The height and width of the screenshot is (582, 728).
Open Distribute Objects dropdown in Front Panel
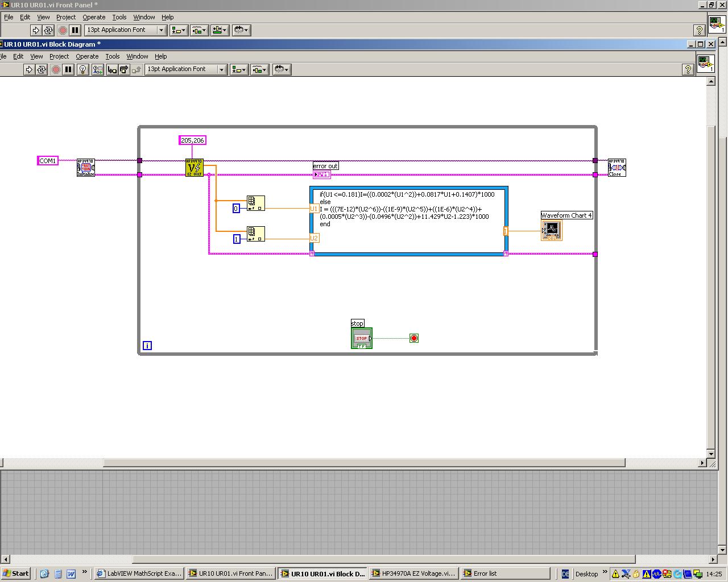tap(199, 30)
